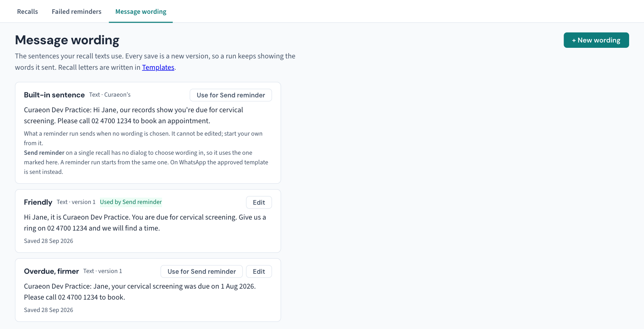
Task: Click the 'Friendly' card title
Action: pyautogui.click(x=38, y=202)
